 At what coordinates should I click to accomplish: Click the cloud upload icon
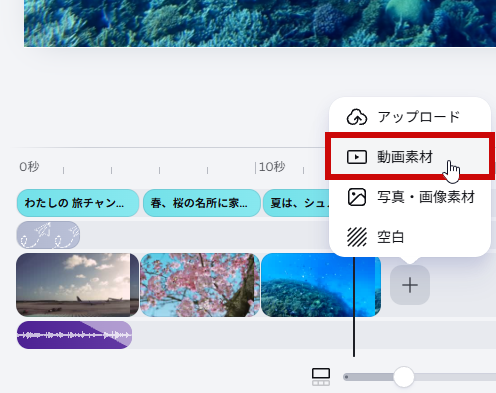tap(357, 117)
